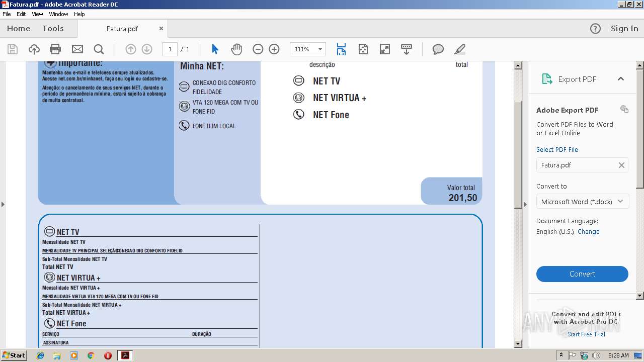Zoom in with plus icon
The width and height of the screenshot is (644, 362).
[x=274, y=49]
